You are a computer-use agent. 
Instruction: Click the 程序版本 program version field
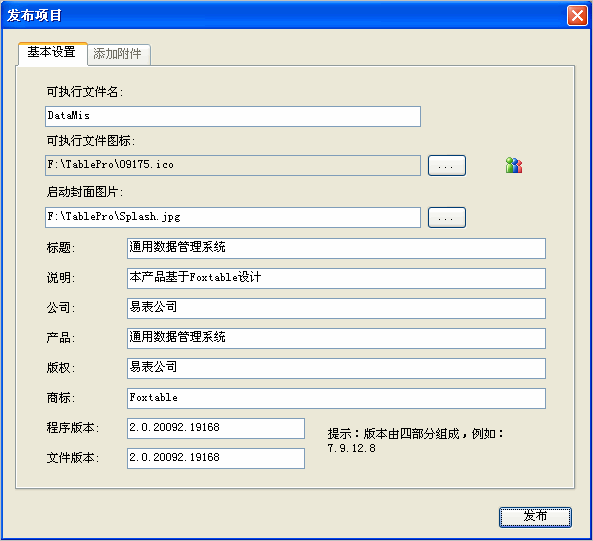coord(216,428)
